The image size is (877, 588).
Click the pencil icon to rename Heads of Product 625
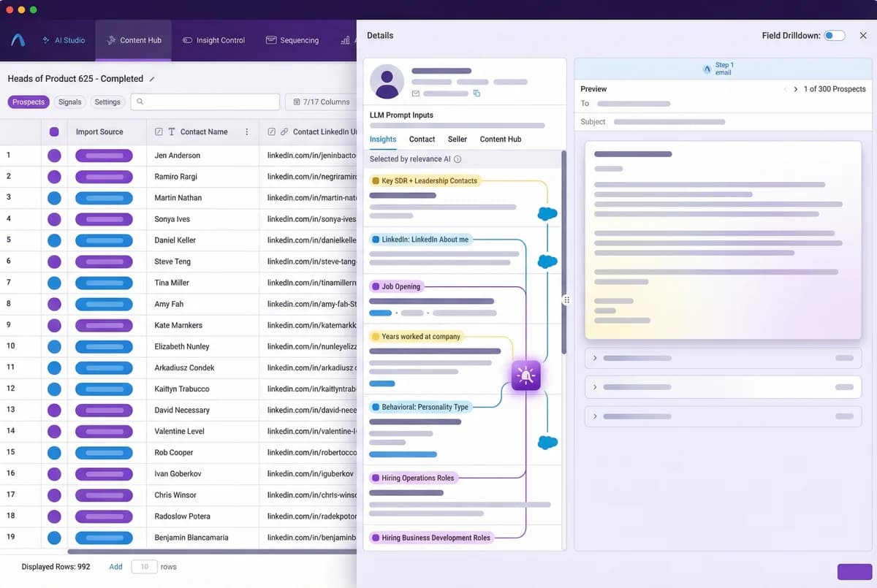152,78
